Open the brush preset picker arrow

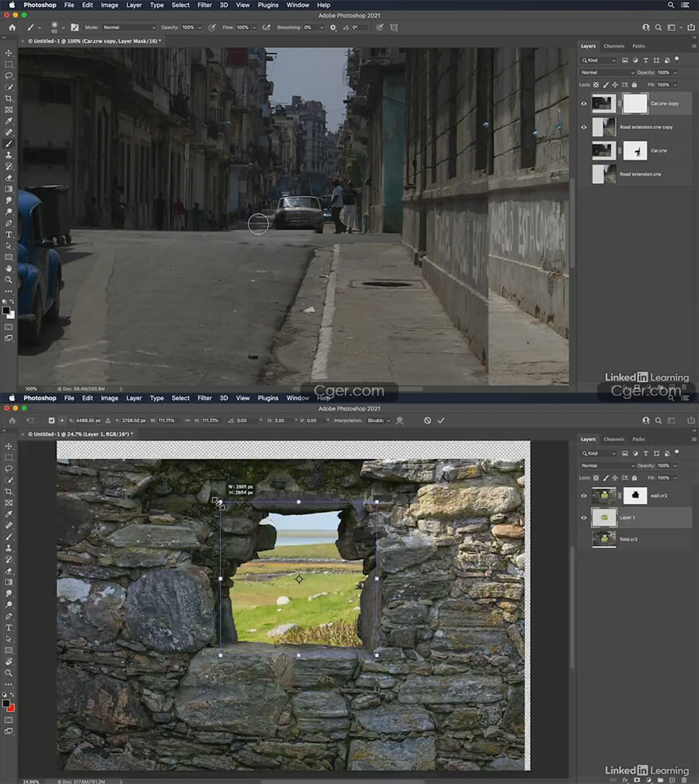(x=63, y=28)
